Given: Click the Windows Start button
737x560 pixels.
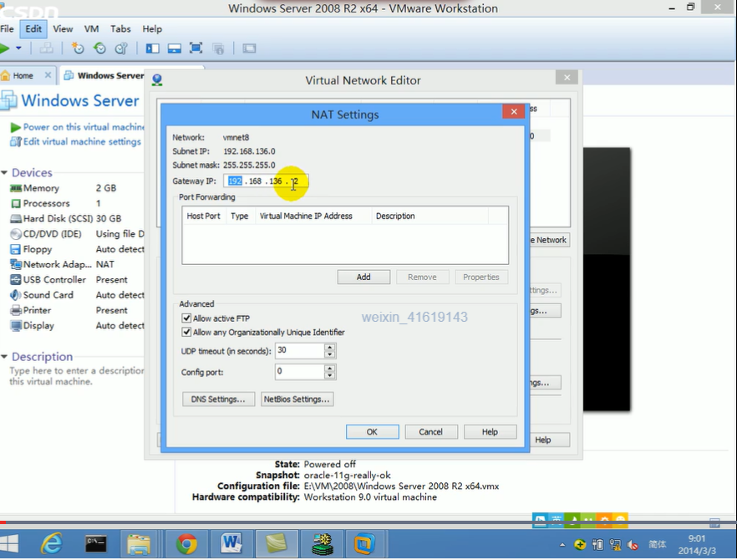Looking at the screenshot, I should (x=9, y=544).
